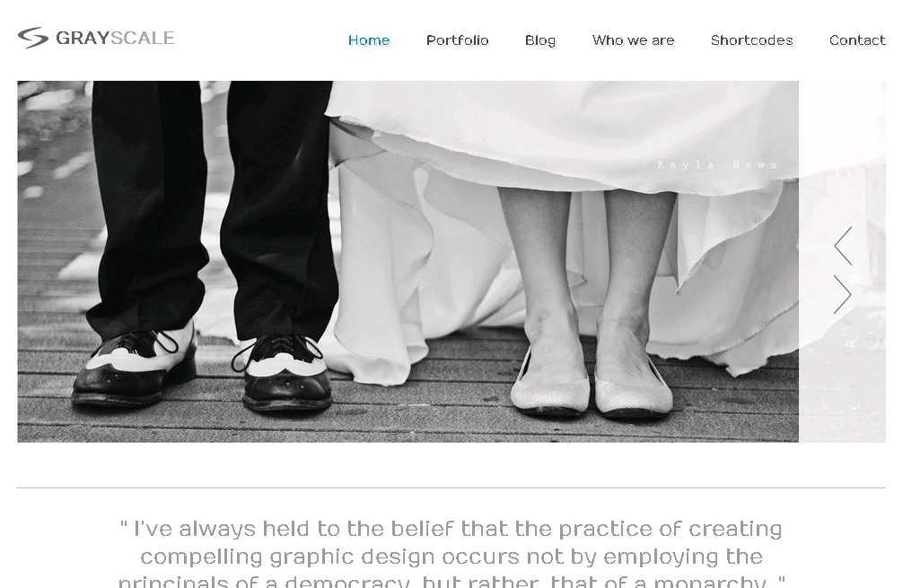The height and width of the screenshot is (588, 903).
Task: Click the GRAYSCALE logo wordmark
Action: point(115,38)
